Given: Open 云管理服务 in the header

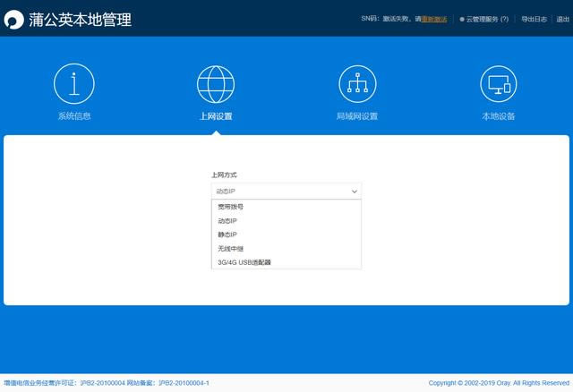Looking at the screenshot, I should [x=487, y=19].
